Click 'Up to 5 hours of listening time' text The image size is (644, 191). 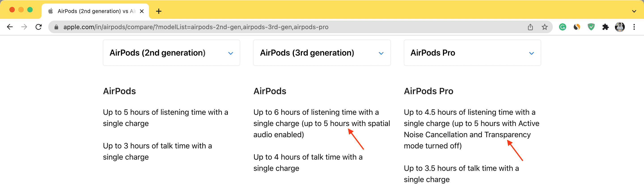pyautogui.click(x=165, y=117)
